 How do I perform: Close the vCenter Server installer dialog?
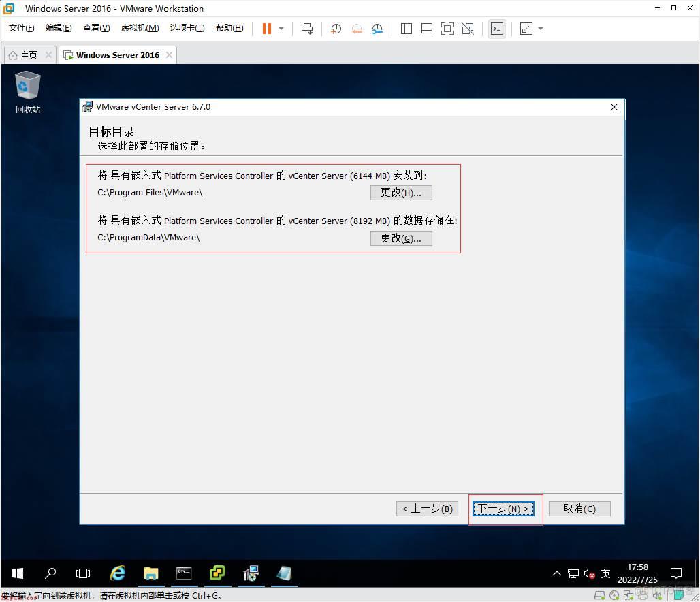(x=614, y=107)
